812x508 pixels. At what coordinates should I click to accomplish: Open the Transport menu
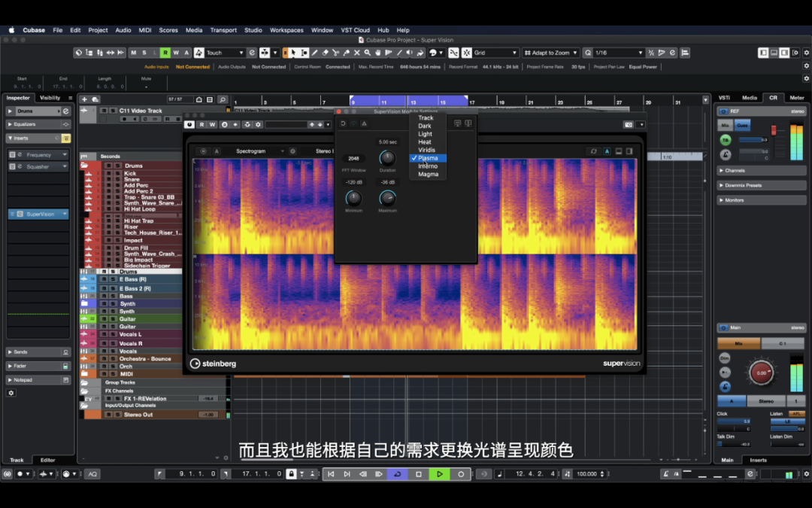coord(223,30)
